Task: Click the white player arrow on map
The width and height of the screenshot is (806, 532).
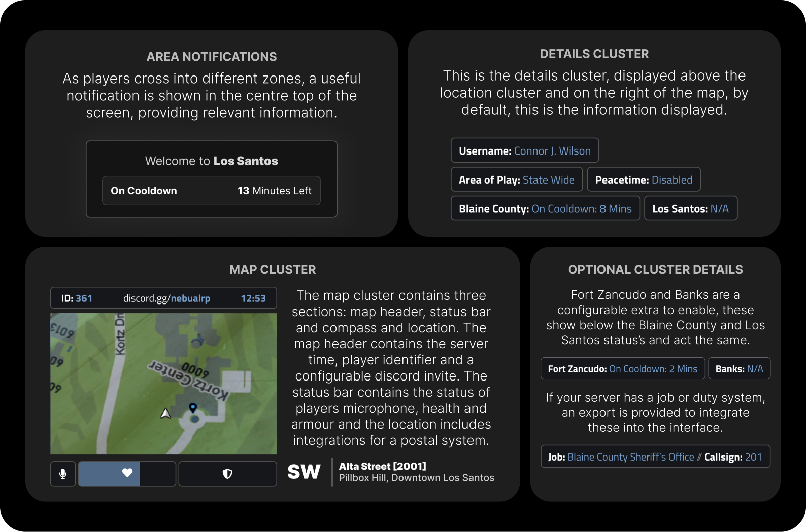Action: [165, 413]
